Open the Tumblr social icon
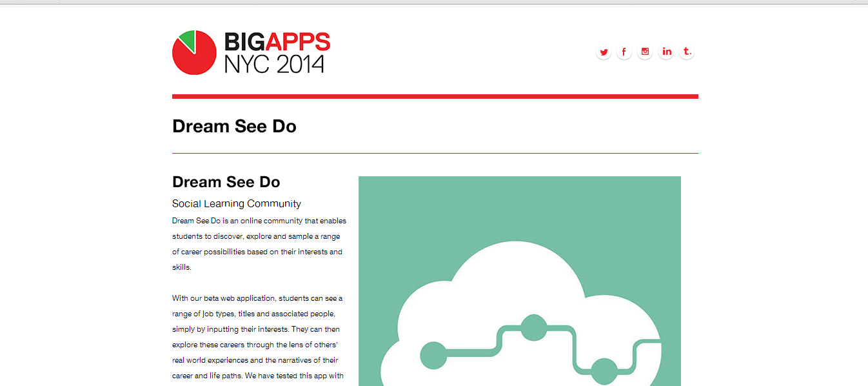 tap(687, 52)
